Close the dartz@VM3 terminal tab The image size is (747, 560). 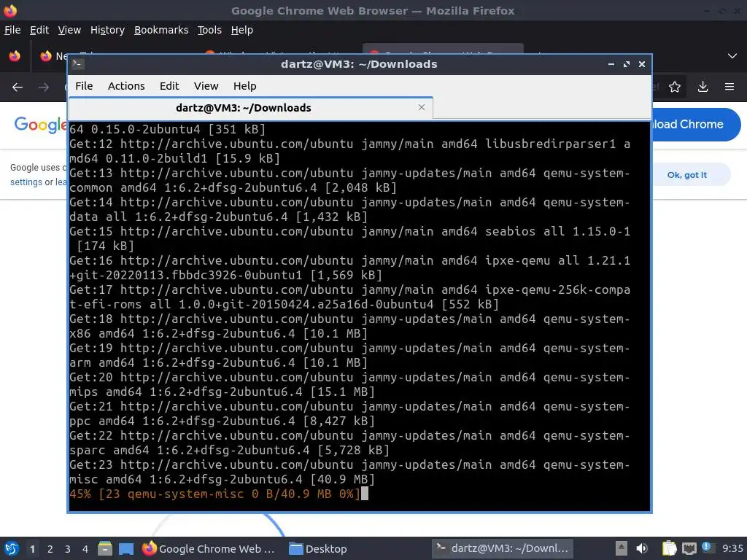point(422,107)
